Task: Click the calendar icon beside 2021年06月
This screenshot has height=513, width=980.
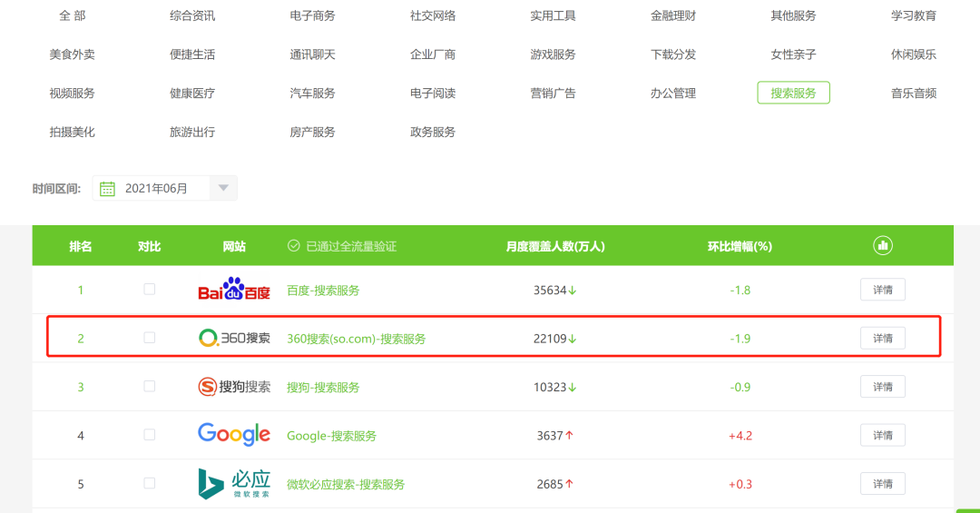Action: [107, 188]
